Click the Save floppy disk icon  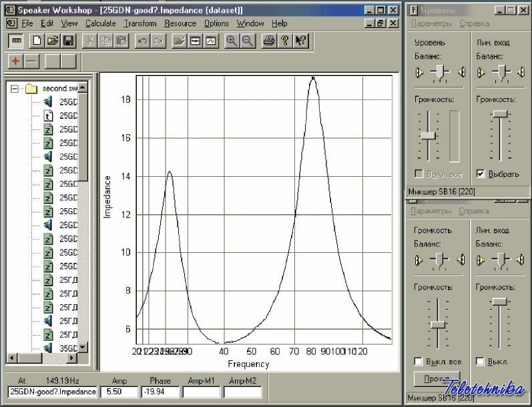pyautogui.click(x=68, y=41)
